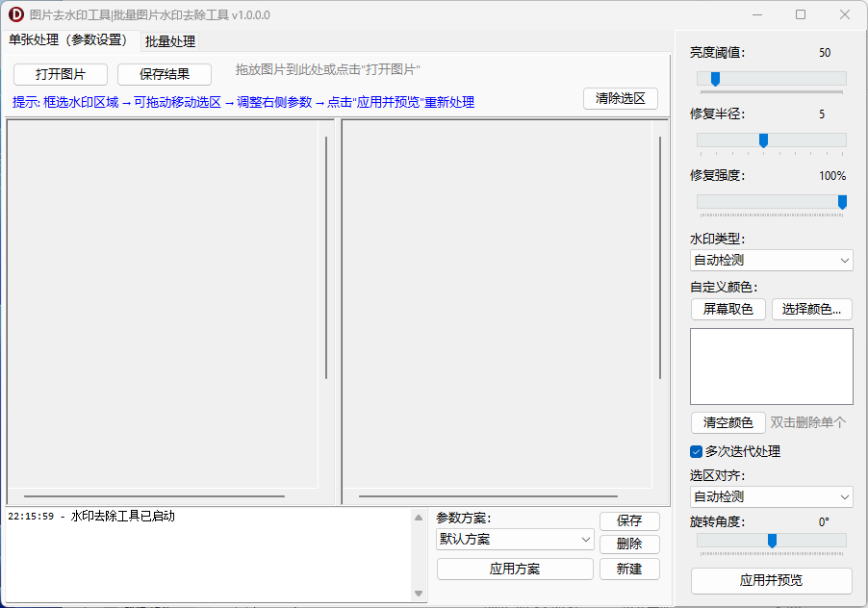Click the application icon in the title bar

13,13
